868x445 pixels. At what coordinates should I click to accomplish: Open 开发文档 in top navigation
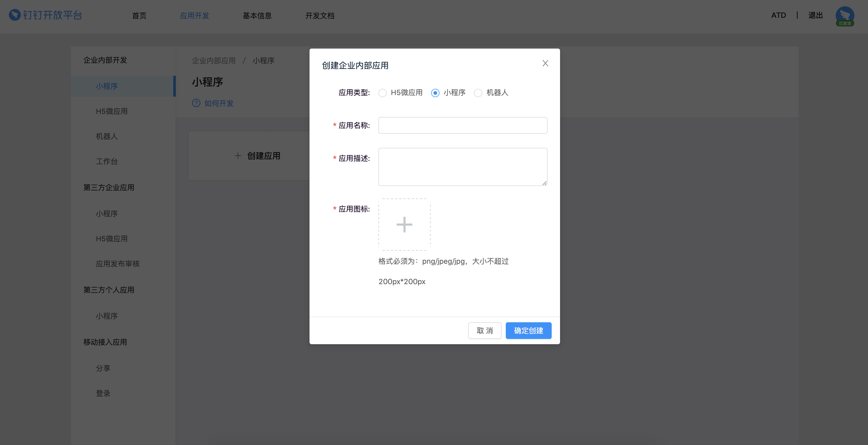320,15
